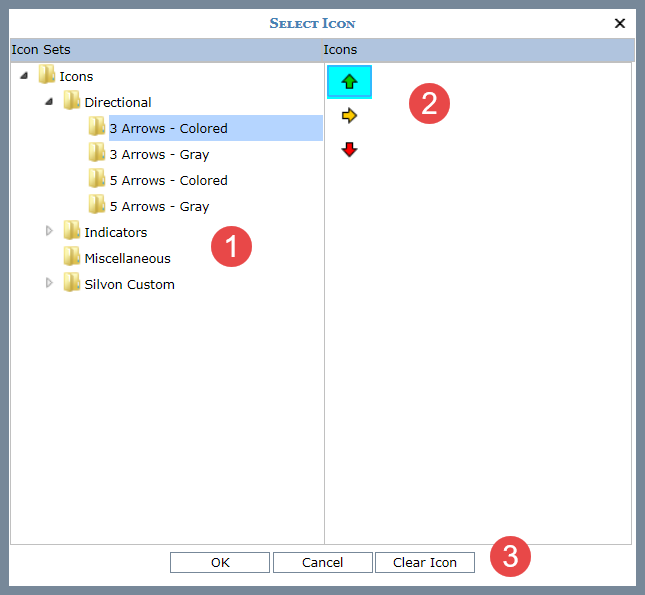This screenshot has height=595, width=645.
Task: Choose the 5 Arrows - Gray set
Action: (x=159, y=206)
